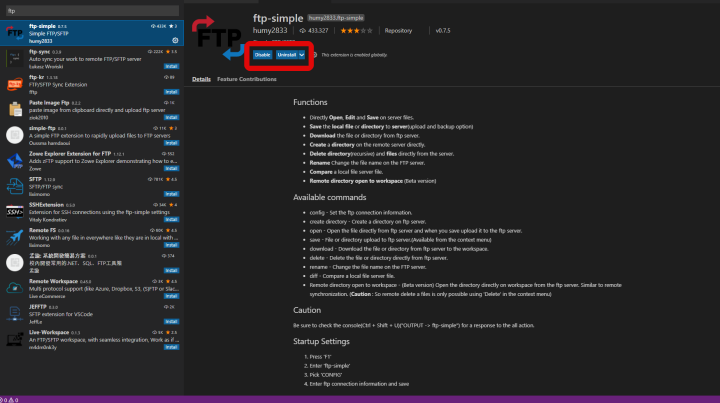Select the JEFFTP title
This screenshot has width=720, height=403.
click(x=38, y=307)
